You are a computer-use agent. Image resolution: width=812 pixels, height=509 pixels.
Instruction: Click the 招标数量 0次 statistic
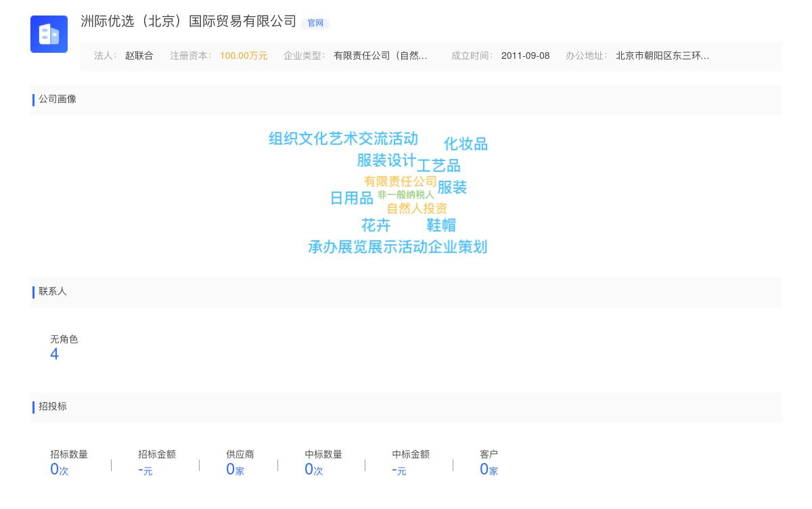(x=59, y=468)
